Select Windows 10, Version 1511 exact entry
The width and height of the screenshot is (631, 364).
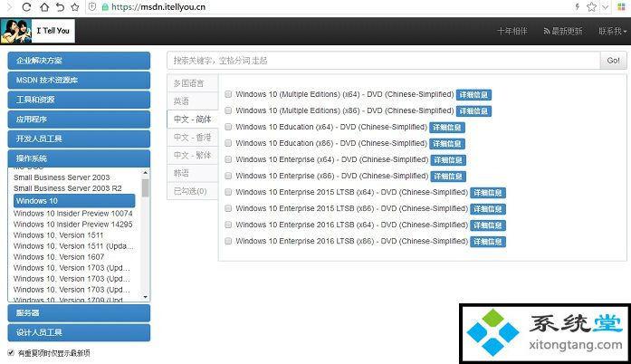click(x=58, y=235)
